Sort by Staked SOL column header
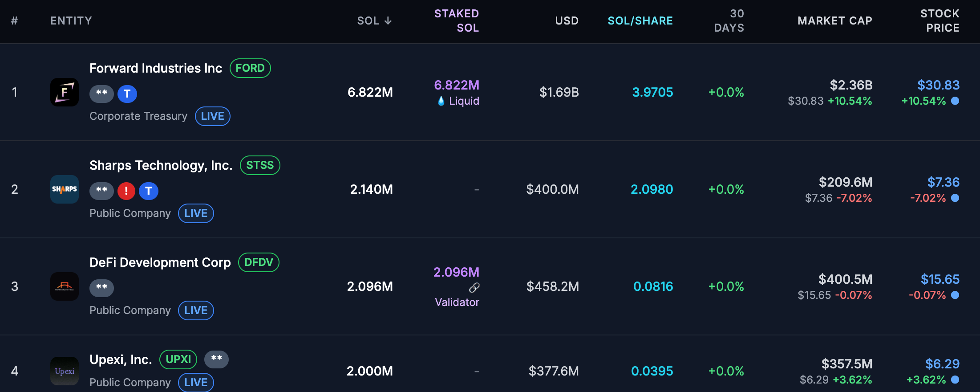This screenshot has height=392, width=980. pos(457,21)
